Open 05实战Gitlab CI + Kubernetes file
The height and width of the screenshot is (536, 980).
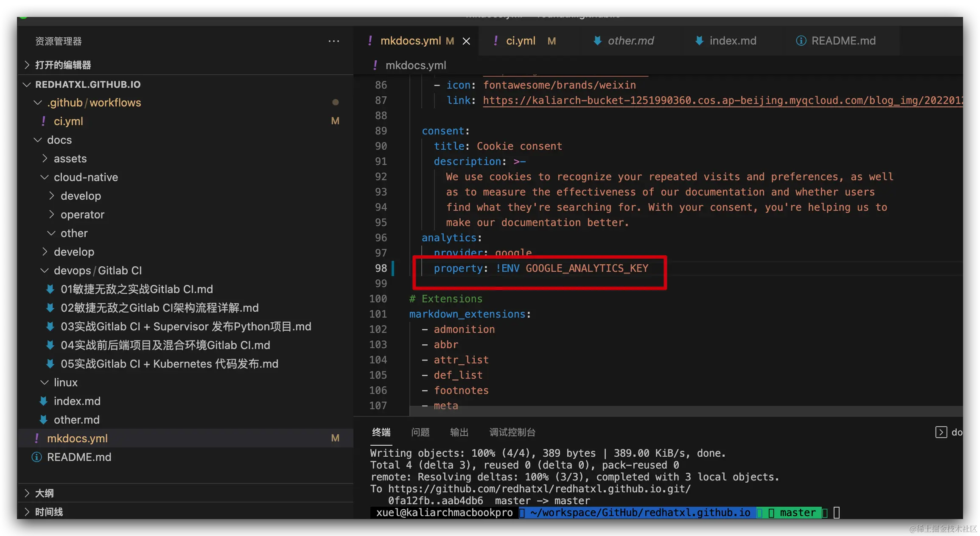tap(169, 364)
